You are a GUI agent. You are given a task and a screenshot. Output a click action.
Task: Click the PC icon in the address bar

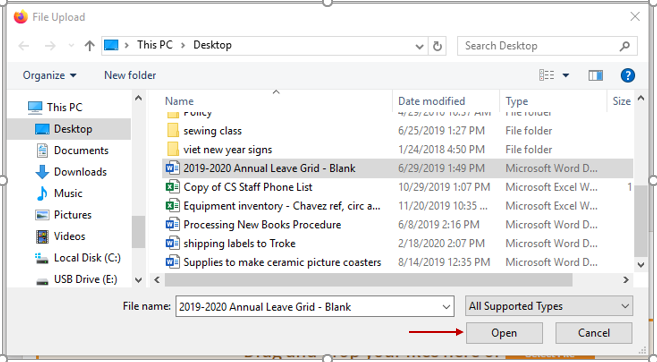click(x=111, y=45)
